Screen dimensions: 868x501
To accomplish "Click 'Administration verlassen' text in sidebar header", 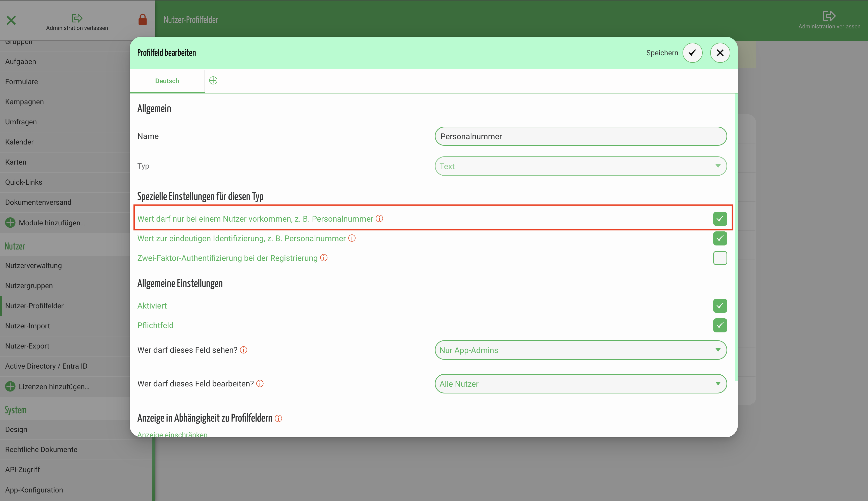I will [x=77, y=28].
